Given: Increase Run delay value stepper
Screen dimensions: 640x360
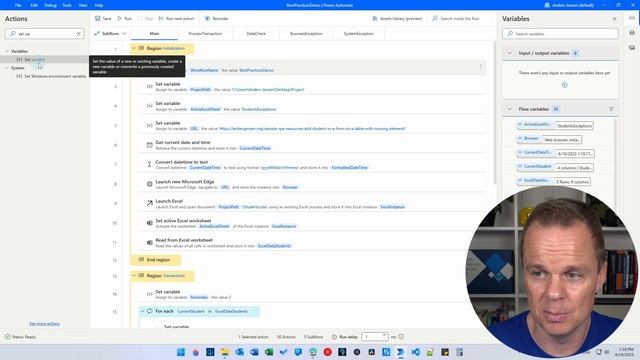Looking at the screenshot, I should point(384,335).
